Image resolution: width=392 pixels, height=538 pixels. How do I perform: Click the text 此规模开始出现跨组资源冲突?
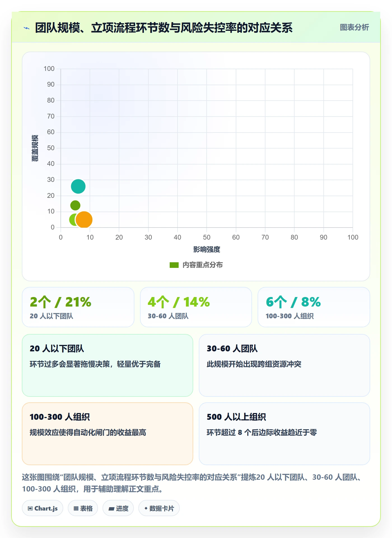click(x=254, y=364)
